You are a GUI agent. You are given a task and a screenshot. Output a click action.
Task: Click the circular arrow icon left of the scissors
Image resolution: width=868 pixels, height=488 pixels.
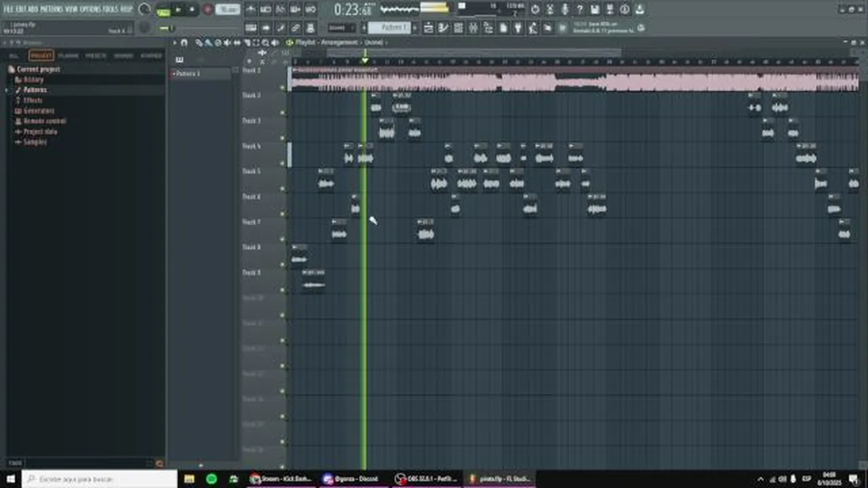click(x=535, y=9)
